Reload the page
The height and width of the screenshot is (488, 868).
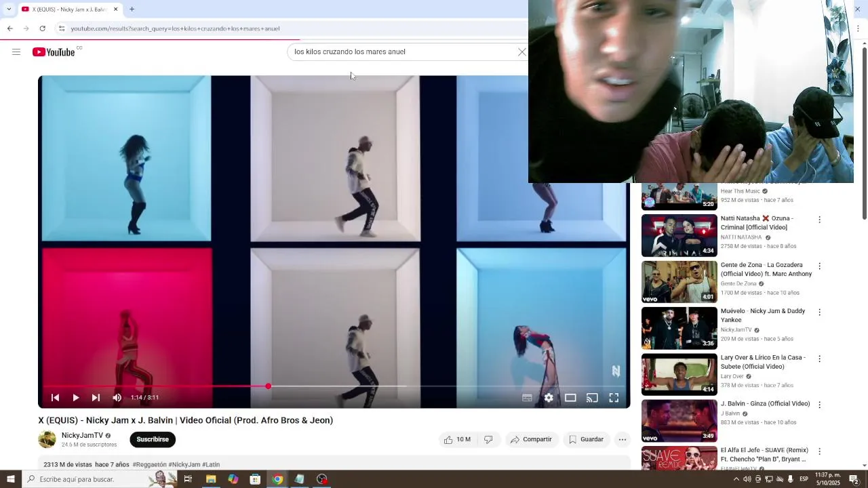42,28
